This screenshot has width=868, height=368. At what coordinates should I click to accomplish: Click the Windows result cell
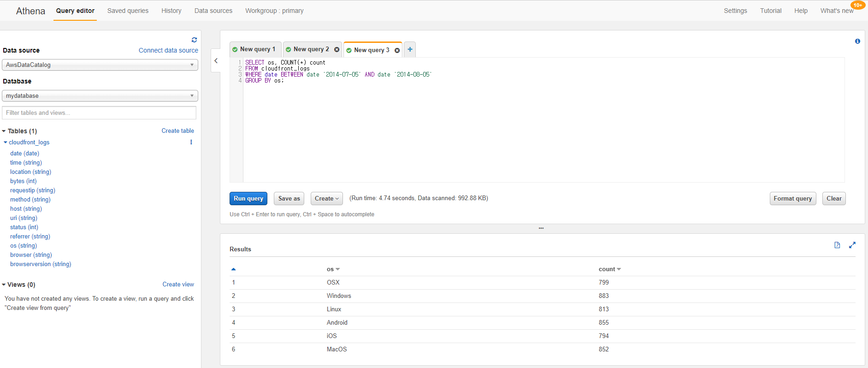point(339,296)
